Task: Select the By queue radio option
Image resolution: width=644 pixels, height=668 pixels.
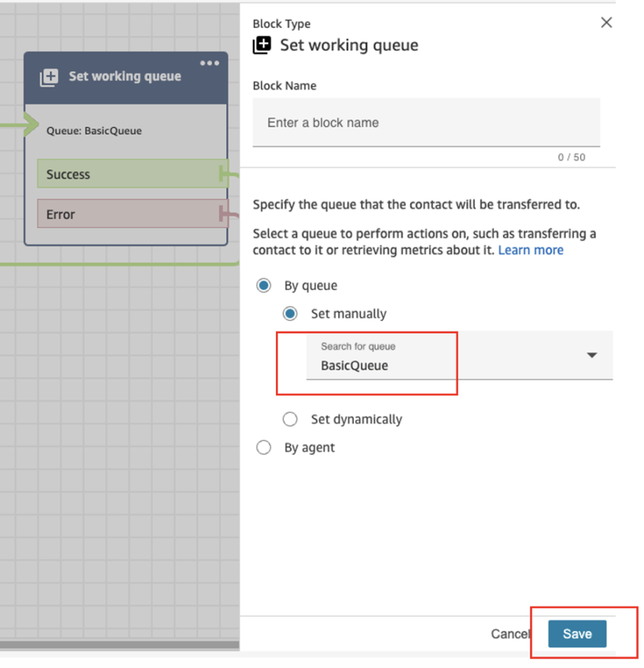Action: click(x=264, y=286)
